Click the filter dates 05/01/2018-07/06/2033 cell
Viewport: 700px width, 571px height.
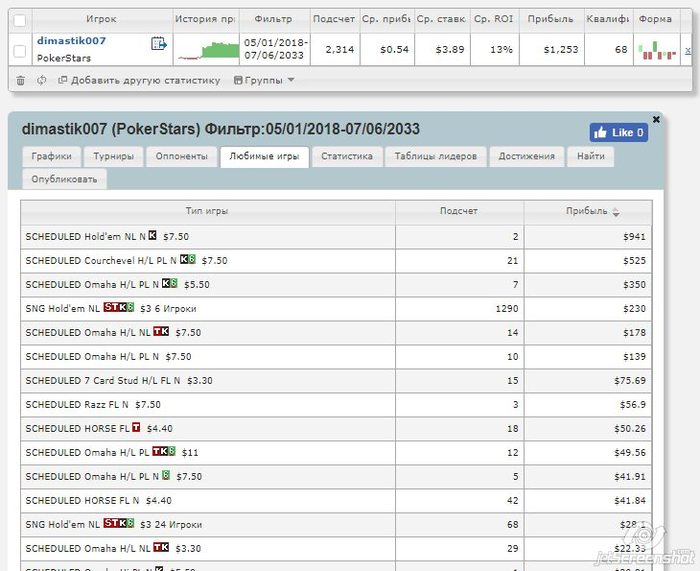tap(275, 49)
